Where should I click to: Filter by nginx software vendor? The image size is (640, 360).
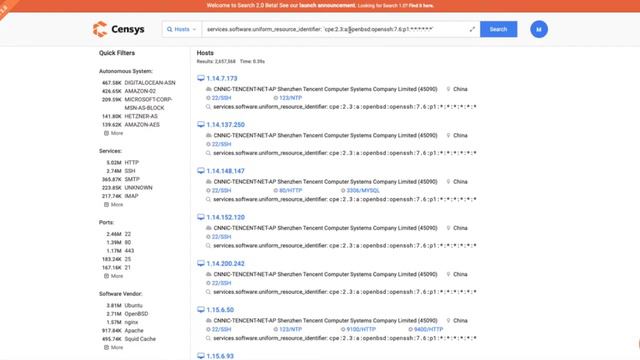coord(131,322)
